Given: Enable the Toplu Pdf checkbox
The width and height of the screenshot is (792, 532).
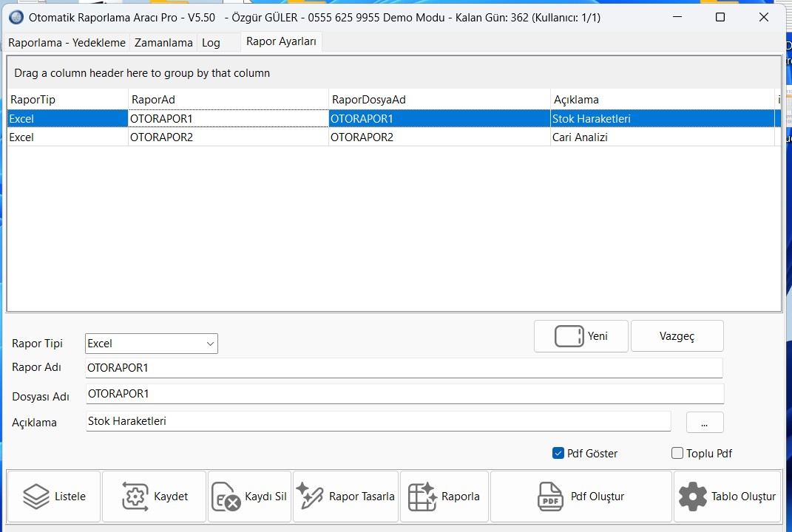Looking at the screenshot, I should coord(677,453).
